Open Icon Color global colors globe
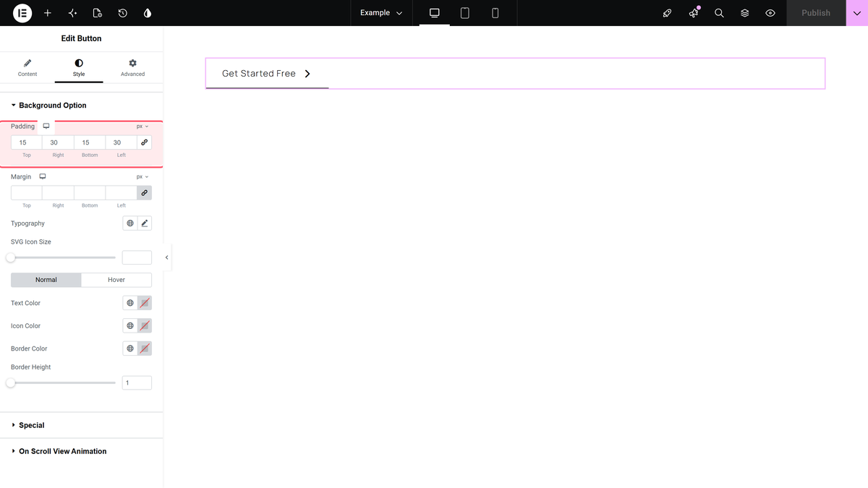Viewport: 868px width, 488px height. tap(130, 326)
